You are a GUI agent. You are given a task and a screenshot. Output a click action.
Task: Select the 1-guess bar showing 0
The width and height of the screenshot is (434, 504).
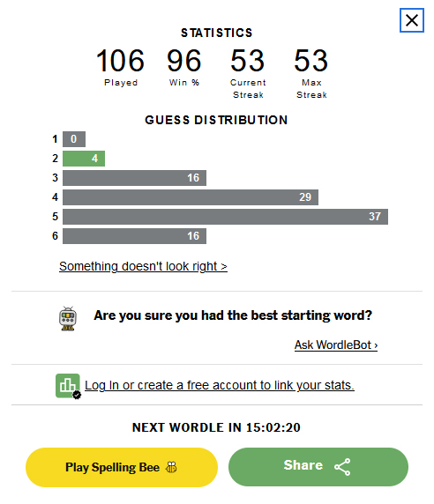pyautogui.click(x=74, y=139)
